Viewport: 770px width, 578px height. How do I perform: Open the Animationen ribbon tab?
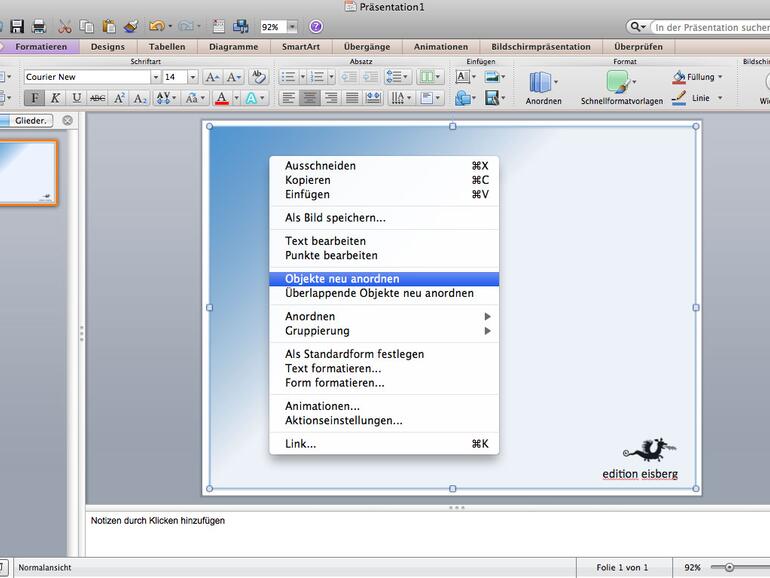point(441,47)
